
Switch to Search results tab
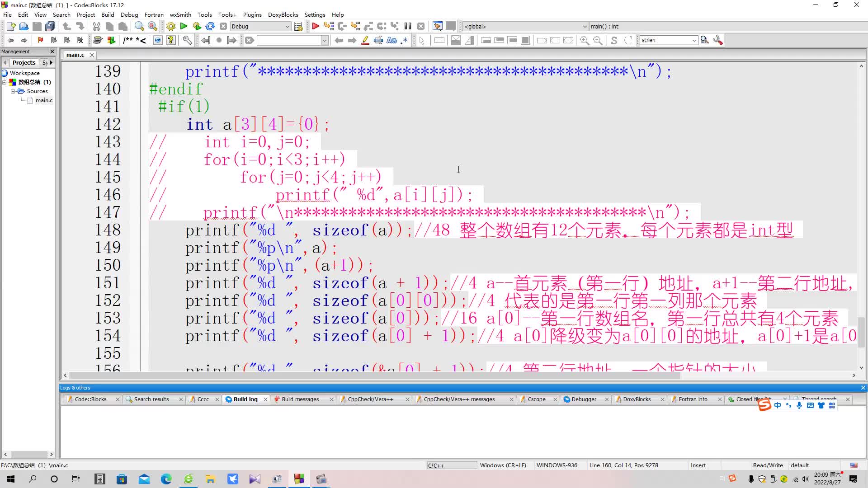pyautogui.click(x=151, y=399)
